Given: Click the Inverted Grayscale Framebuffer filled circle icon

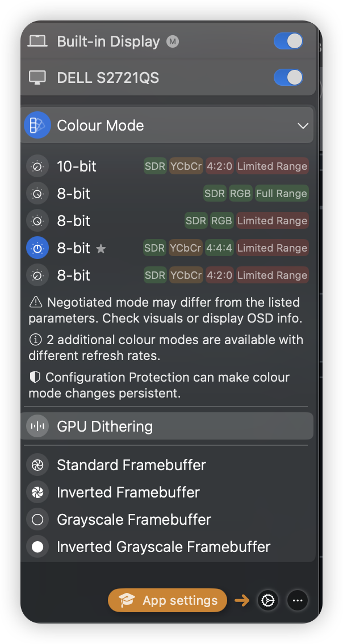Looking at the screenshot, I should 37,547.
